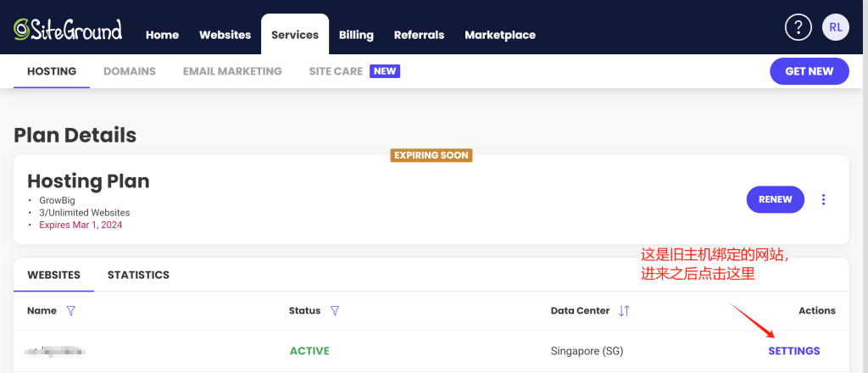Click the NEW badge next to Site Care

click(386, 71)
